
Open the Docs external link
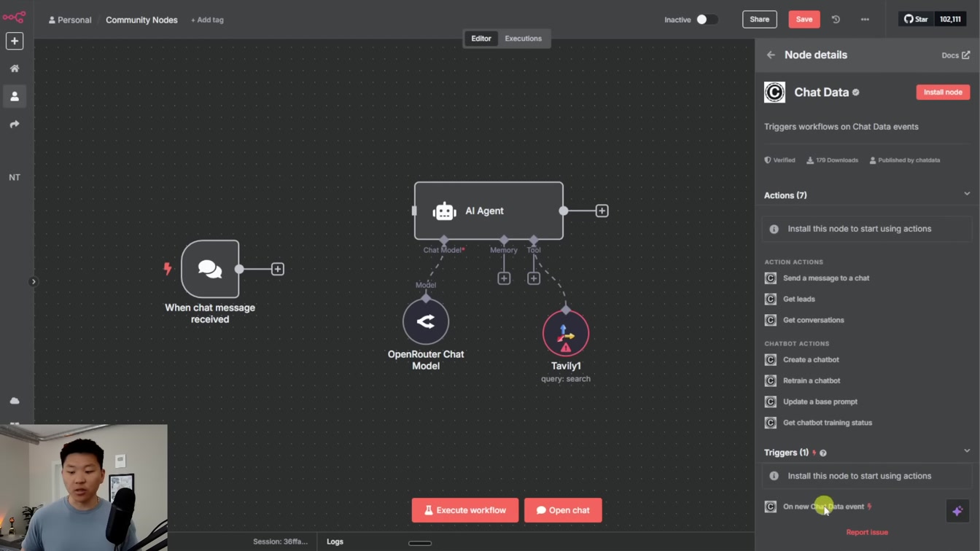[x=956, y=55]
